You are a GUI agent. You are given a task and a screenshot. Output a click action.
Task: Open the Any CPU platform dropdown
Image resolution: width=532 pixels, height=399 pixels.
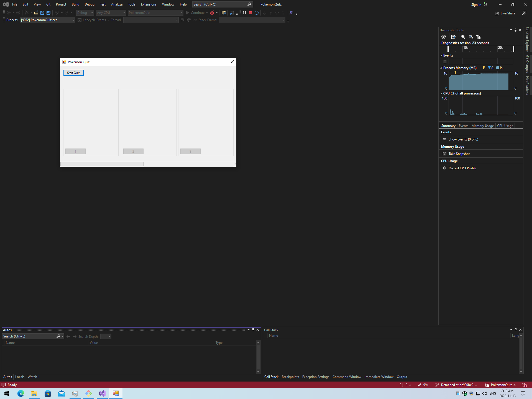(111, 13)
